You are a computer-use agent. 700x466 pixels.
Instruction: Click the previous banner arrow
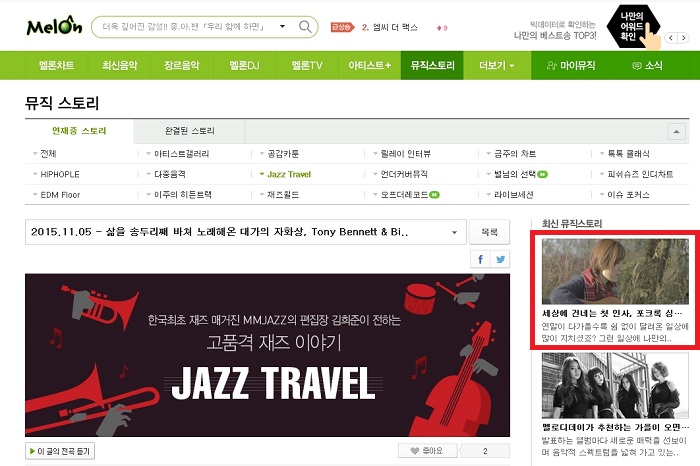point(671,38)
